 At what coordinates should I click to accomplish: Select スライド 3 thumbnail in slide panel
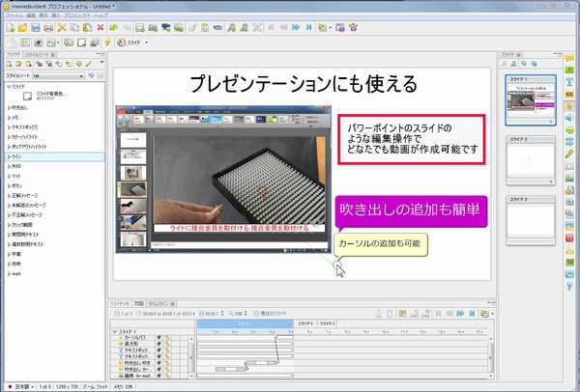point(531,220)
